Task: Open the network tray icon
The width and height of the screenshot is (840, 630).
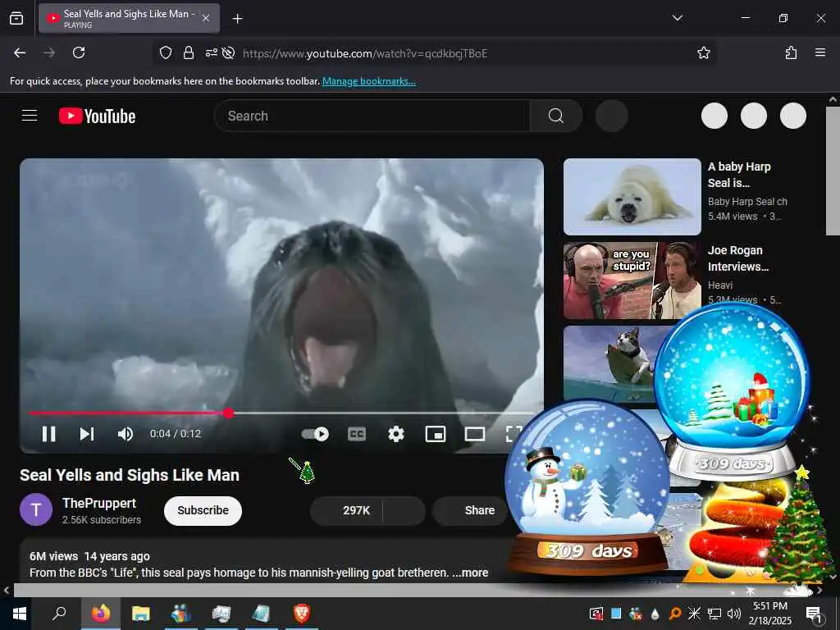Action: tap(714, 614)
